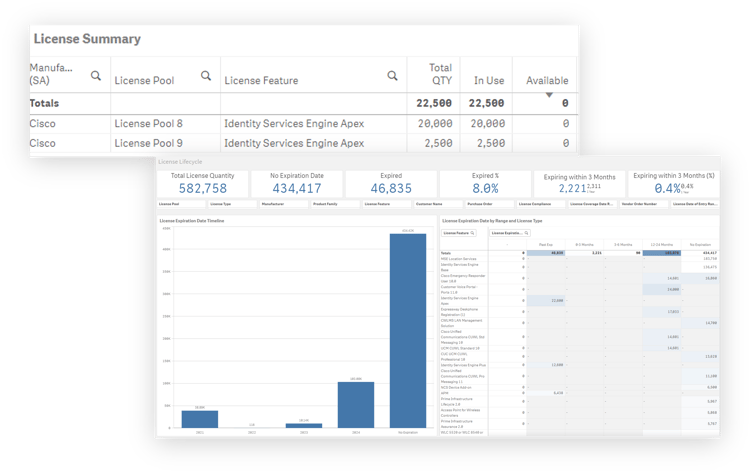750x472 pixels.
Task: Select the 'License Pool 9' cell
Action: (x=148, y=143)
